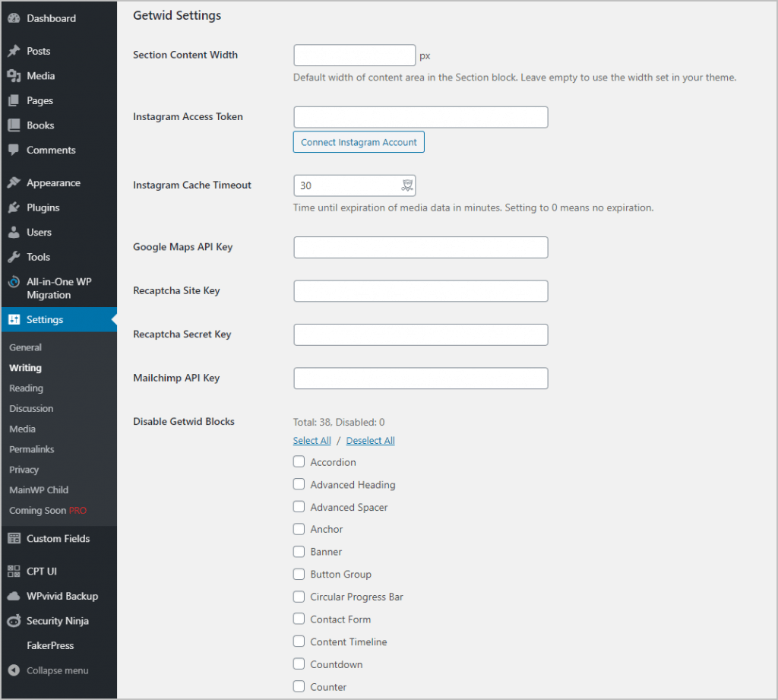The image size is (778, 700).
Task: Click the Posts pushpin icon
Action: pos(14,51)
